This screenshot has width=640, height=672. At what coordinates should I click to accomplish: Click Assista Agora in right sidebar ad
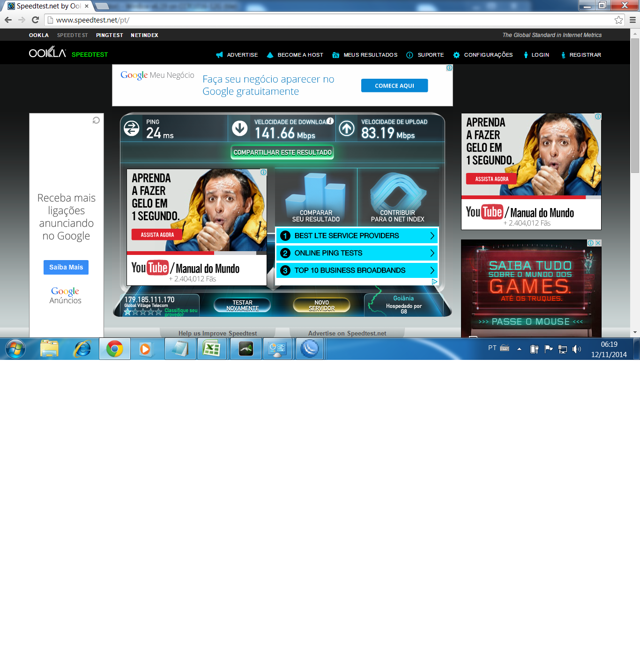click(491, 179)
